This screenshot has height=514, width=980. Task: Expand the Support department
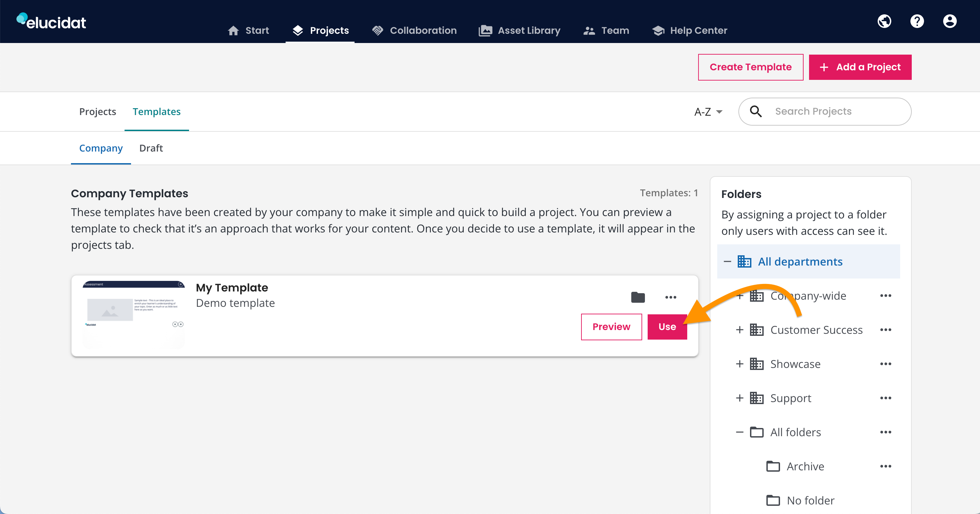click(x=739, y=398)
